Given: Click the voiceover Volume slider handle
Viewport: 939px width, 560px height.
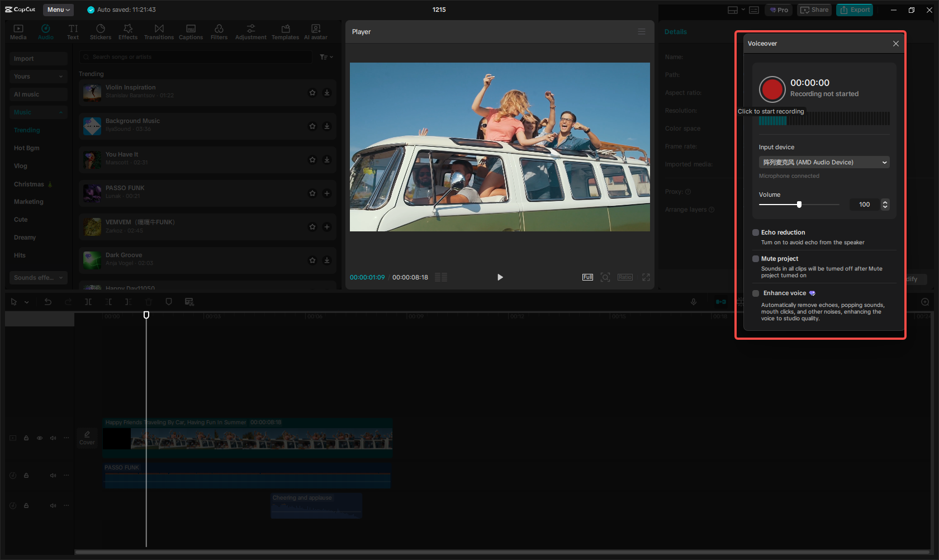Looking at the screenshot, I should pyautogui.click(x=799, y=205).
